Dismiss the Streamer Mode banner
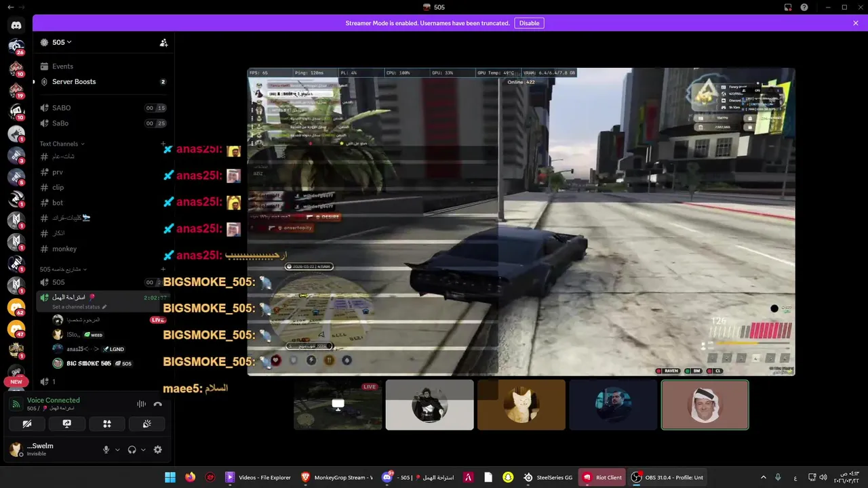The image size is (868, 488). pyautogui.click(x=856, y=23)
